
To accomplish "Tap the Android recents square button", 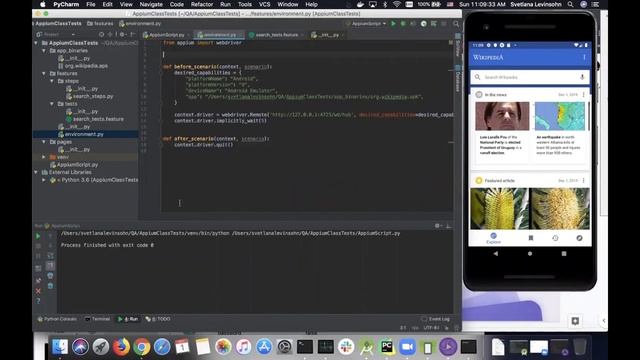I will (564, 253).
